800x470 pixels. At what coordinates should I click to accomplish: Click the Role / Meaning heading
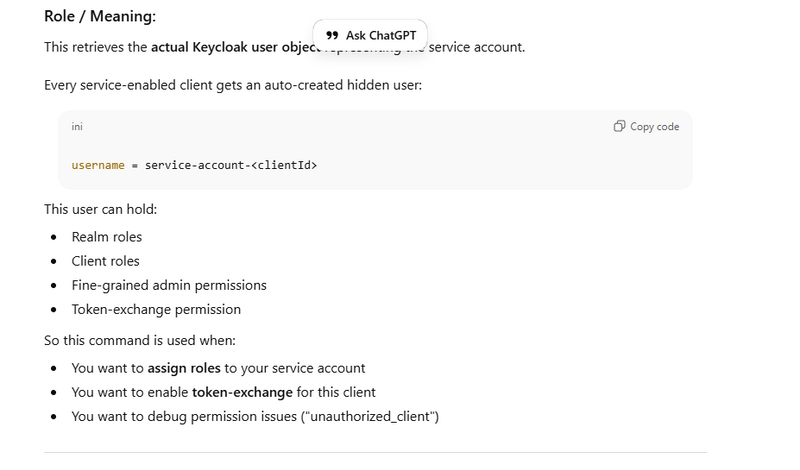(100, 16)
